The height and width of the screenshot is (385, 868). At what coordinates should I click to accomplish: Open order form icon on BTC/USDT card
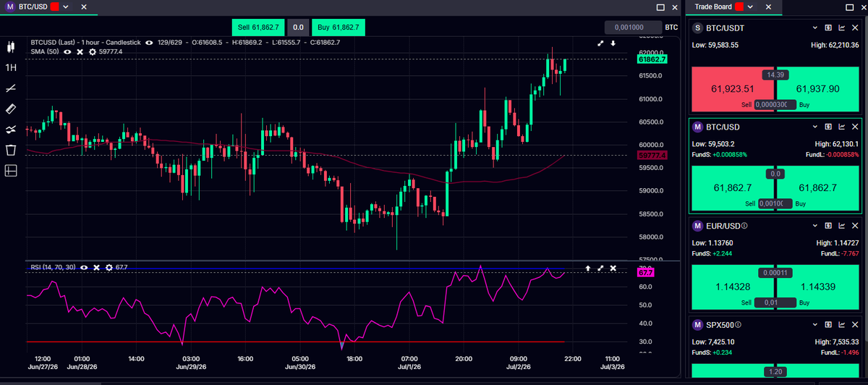[x=828, y=28]
